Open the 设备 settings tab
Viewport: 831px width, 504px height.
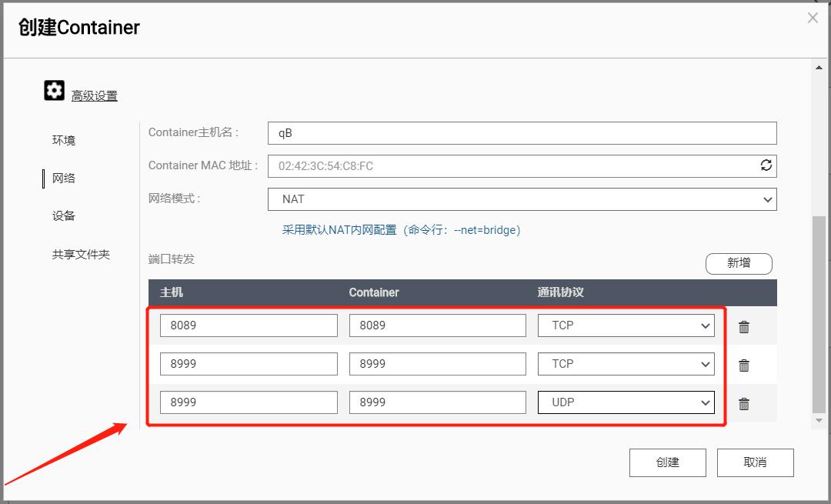(64, 216)
